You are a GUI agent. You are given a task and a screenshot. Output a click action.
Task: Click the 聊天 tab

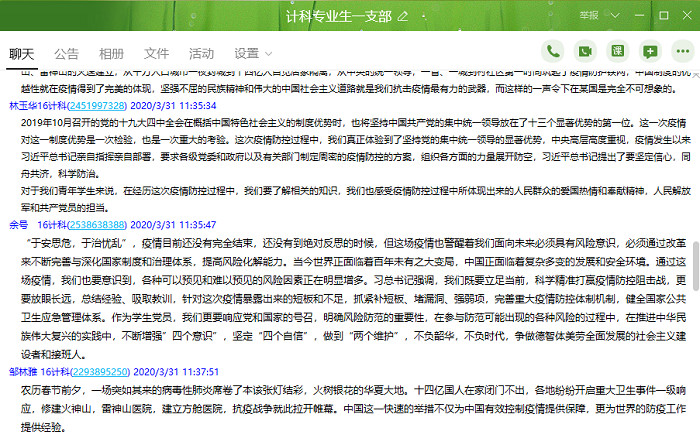(x=22, y=53)
